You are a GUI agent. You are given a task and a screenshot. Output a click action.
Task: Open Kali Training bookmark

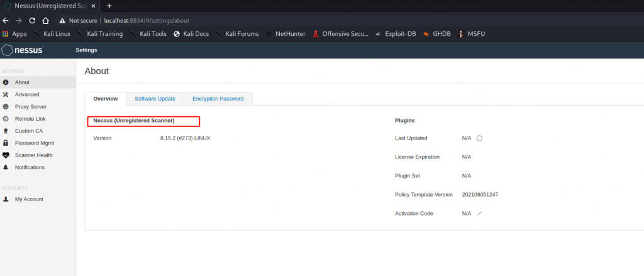tap(100, 34)
